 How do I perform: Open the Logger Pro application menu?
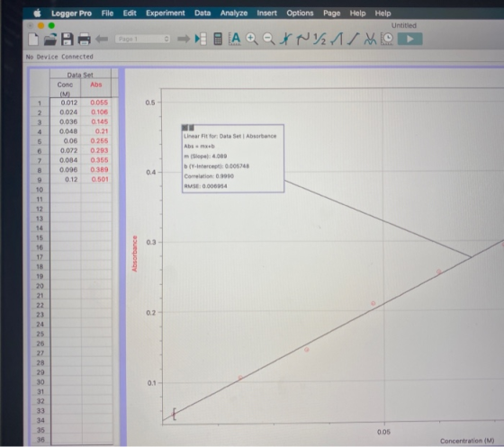coord(71,13)
